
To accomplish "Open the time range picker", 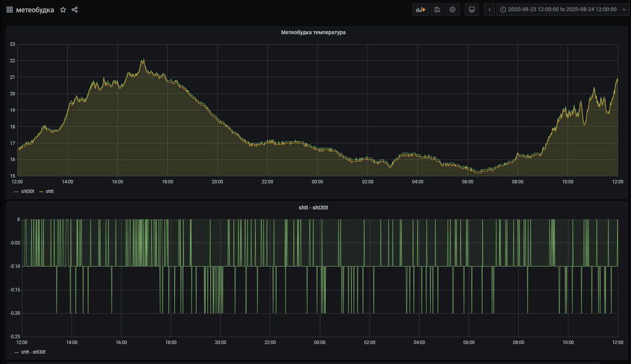I will (562, 9).
